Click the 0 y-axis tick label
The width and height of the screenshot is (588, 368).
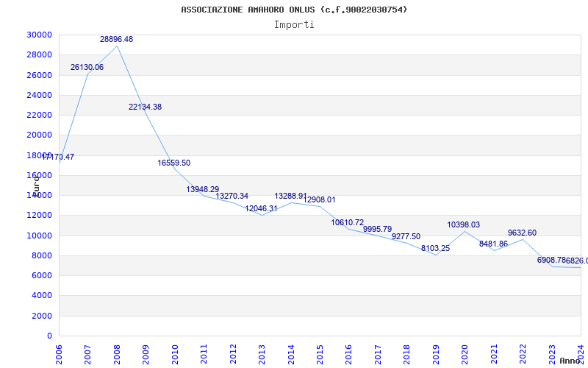49,336
